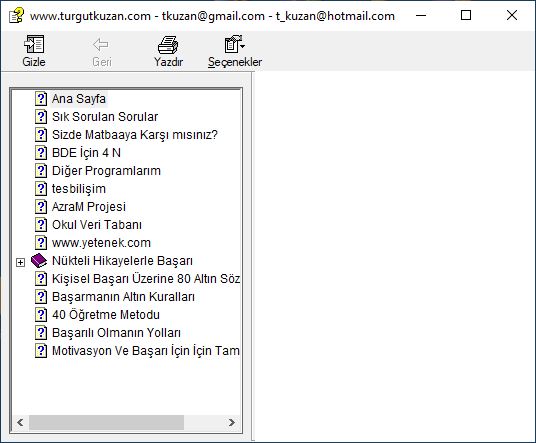
Task: Click the topic icon next to BDE İçin 4 N
Action: 41,152
